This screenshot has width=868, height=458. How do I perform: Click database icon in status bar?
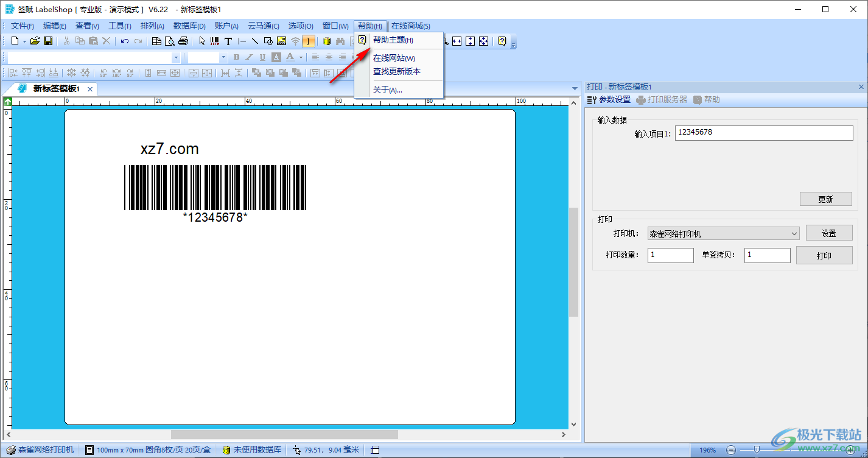click(x=226, y=450)
